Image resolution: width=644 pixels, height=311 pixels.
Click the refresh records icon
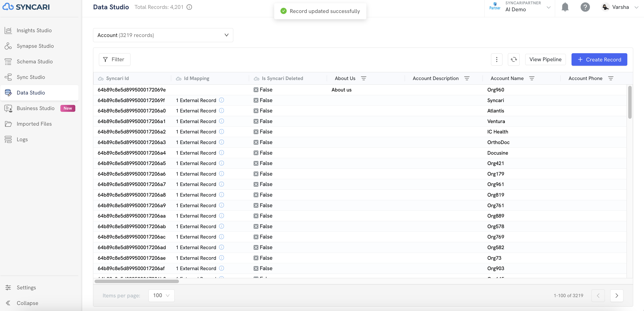point(514,59)
